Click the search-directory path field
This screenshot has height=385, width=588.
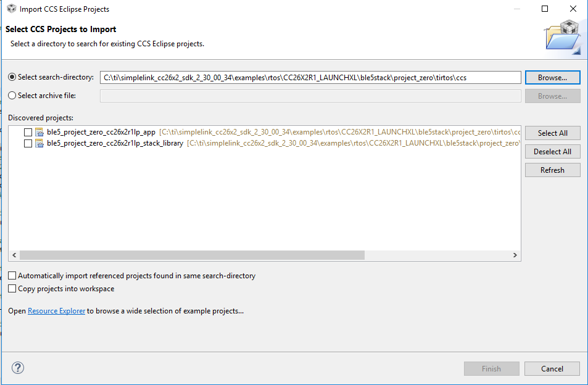tap(310, 78)
